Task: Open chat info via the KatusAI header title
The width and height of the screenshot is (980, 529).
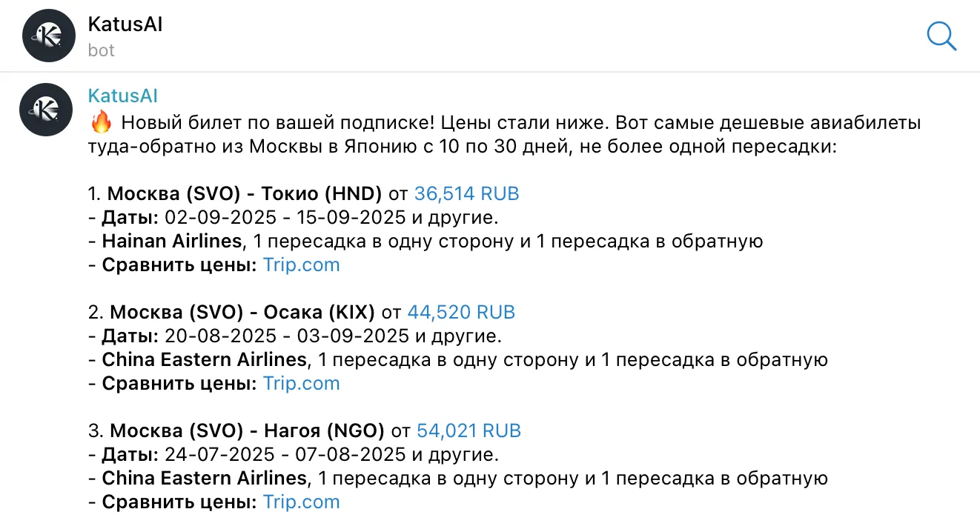Action: click(125, 24)
